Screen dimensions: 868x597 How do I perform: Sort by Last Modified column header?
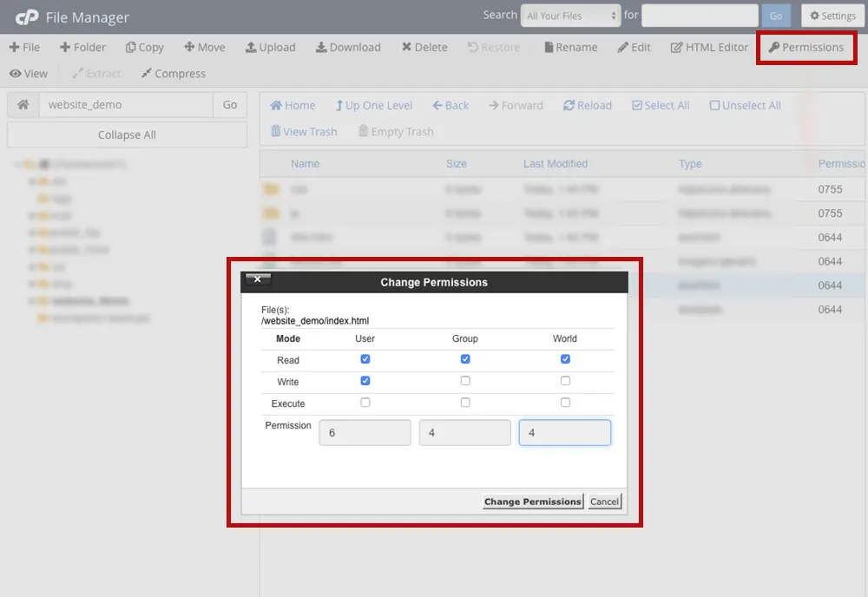click(556, 164)
